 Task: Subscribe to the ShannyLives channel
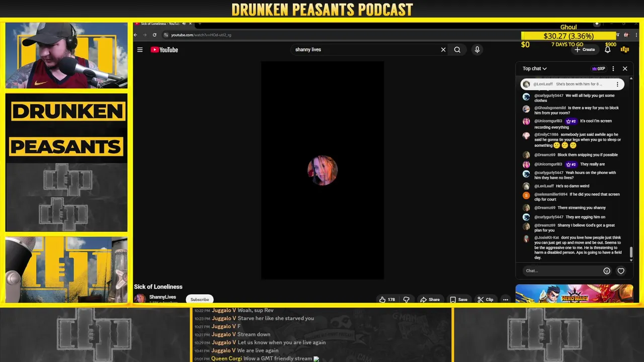[x=200, y=300]
